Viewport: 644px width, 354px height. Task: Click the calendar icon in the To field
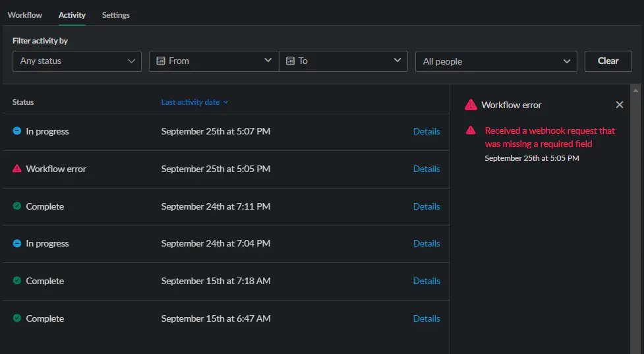[290, 61]
